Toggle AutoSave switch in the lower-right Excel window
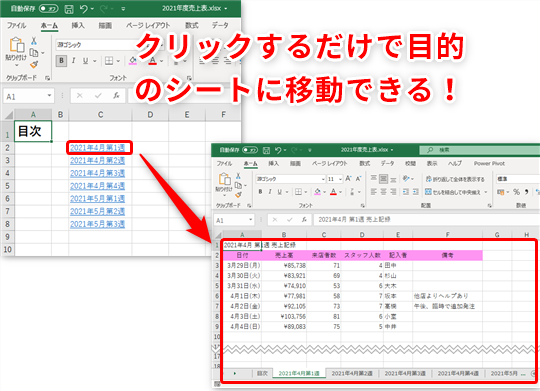Image resolution: width=540 pixels, height=391 pixels. [x=250, y=150]
